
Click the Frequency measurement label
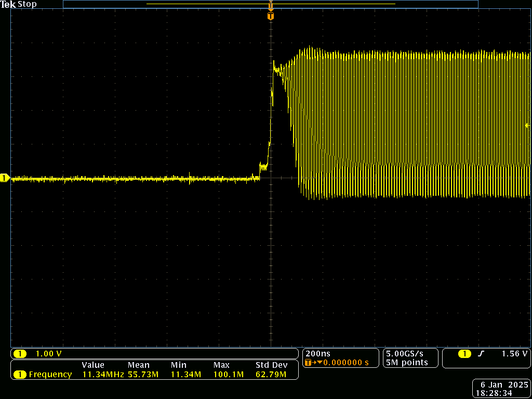[x=50, y=375]
